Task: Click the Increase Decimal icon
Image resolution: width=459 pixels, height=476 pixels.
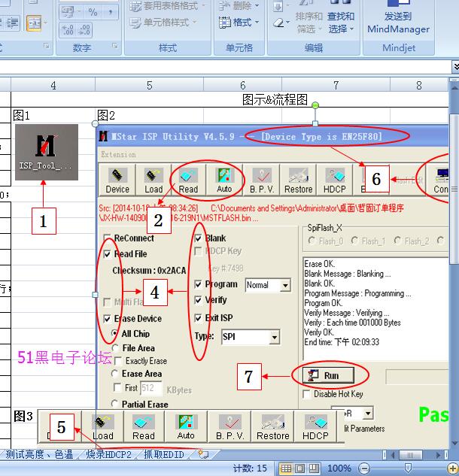Action: click(x=68, y=30)
